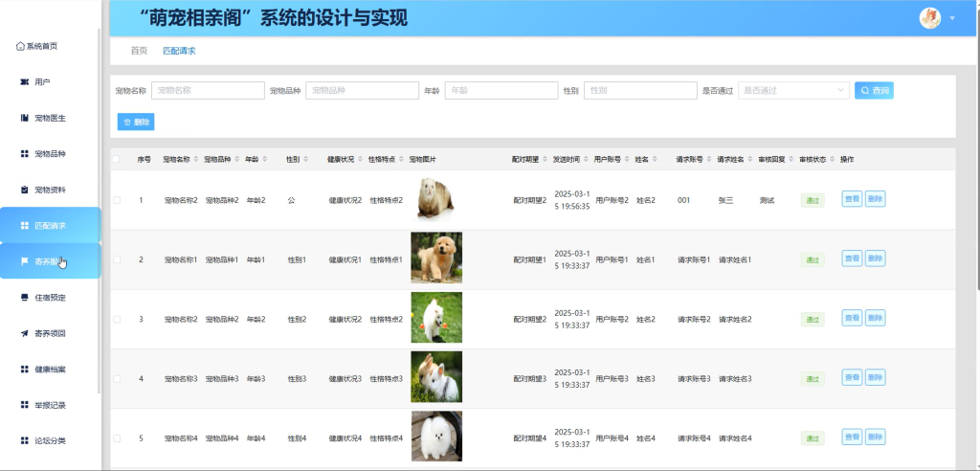Switch to the 首页 tab
The height and width of the screenshot is (471, 980).
pos(139,52)
